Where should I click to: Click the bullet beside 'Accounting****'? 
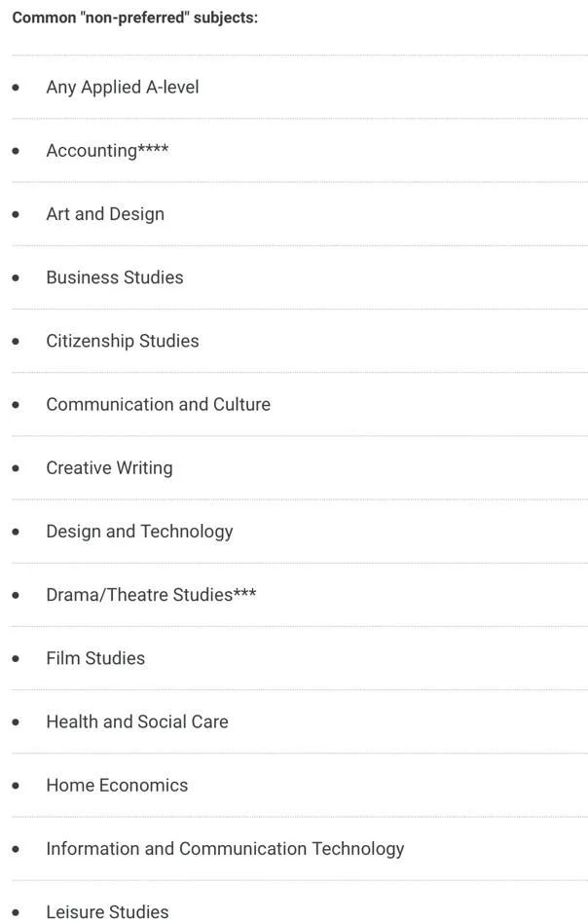tap(16, 151)
